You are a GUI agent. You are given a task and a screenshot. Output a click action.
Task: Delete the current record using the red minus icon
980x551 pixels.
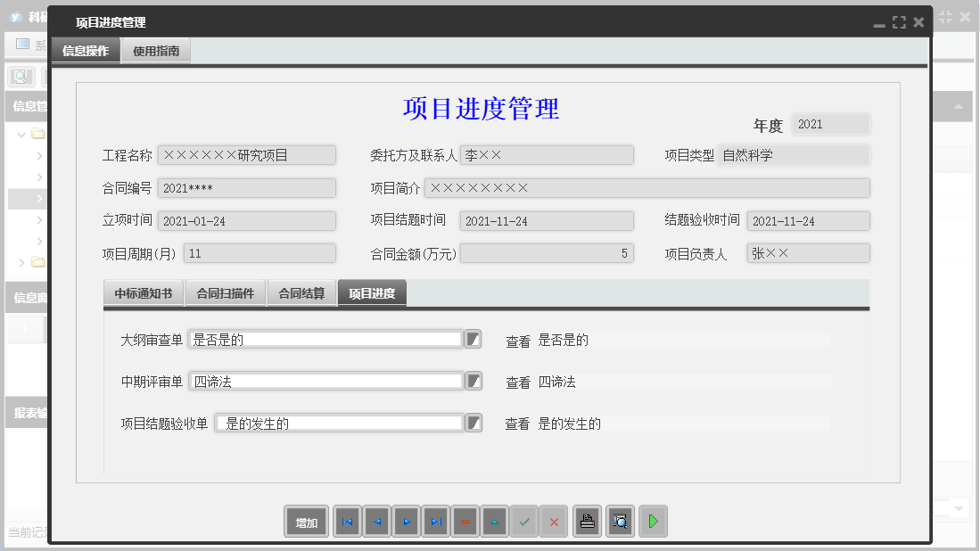[x=465, y=522]
